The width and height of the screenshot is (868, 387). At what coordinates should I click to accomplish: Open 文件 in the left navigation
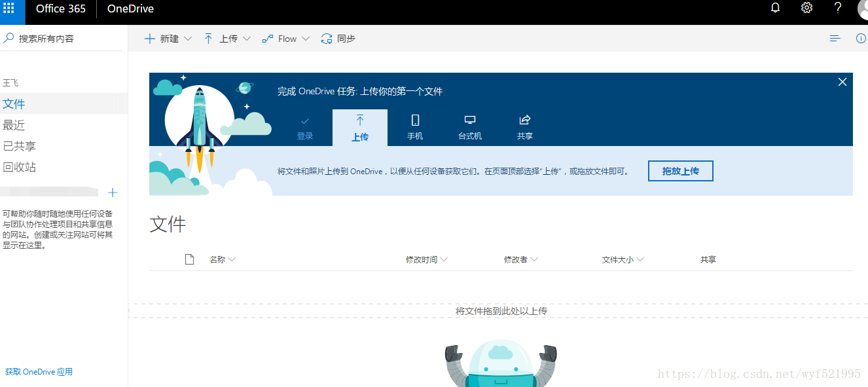point(63,103)
